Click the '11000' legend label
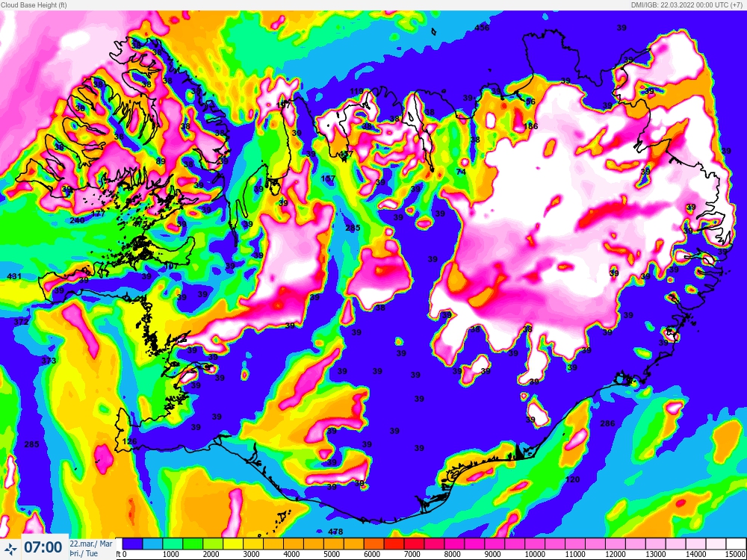The image size is (747, 560). (x=575, y=555)
